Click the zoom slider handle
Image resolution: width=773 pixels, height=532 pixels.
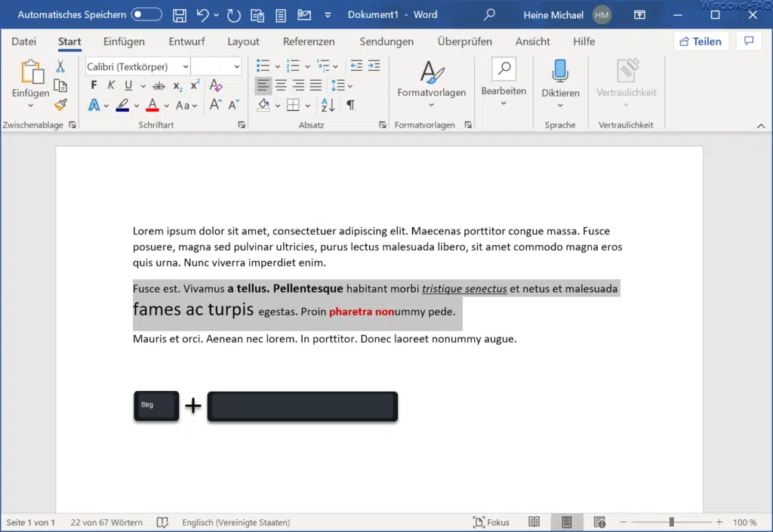pos(671,521)
